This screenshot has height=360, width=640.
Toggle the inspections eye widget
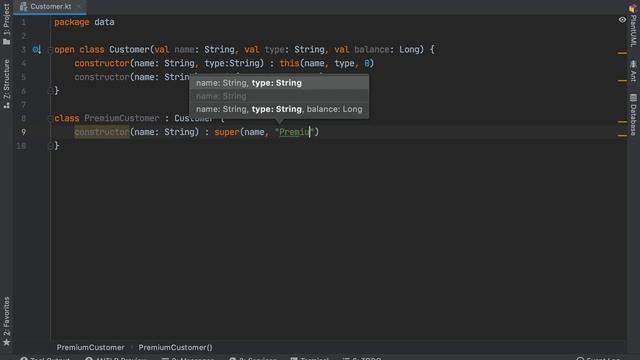point(622,20)
